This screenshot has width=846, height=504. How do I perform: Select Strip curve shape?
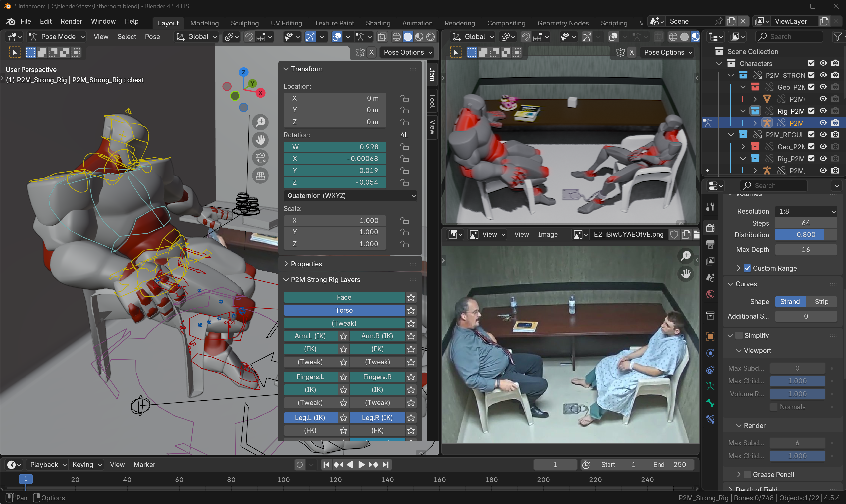tap(821, 302)
